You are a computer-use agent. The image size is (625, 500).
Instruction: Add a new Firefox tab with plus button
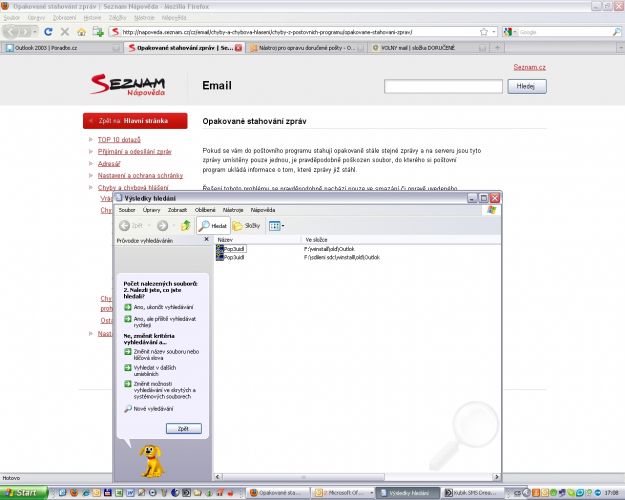[x=497, y=48]
